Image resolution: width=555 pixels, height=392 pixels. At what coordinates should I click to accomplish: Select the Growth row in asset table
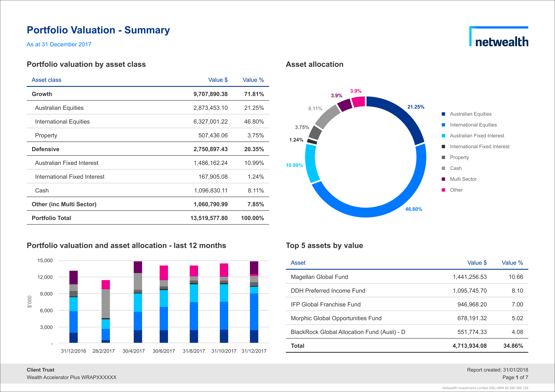148,94
